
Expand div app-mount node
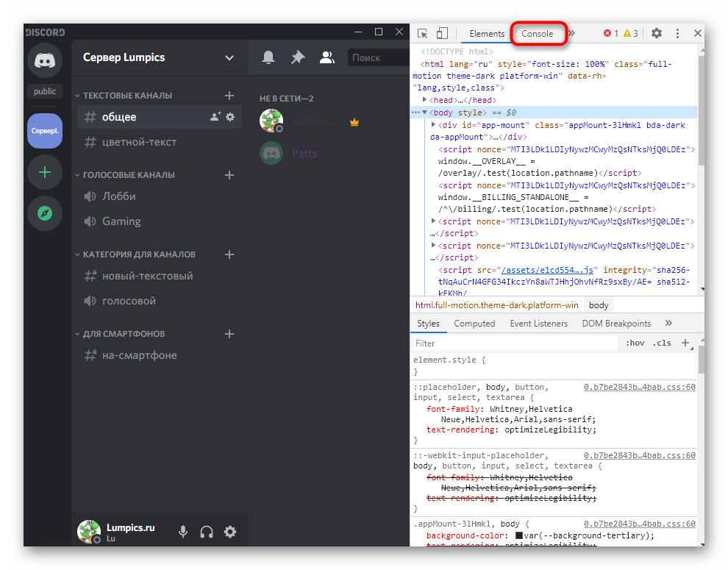click(433, 125)
